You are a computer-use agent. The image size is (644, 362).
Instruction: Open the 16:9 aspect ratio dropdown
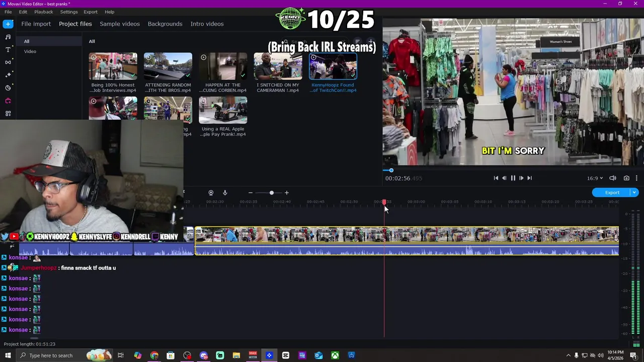tap(595, 178)
